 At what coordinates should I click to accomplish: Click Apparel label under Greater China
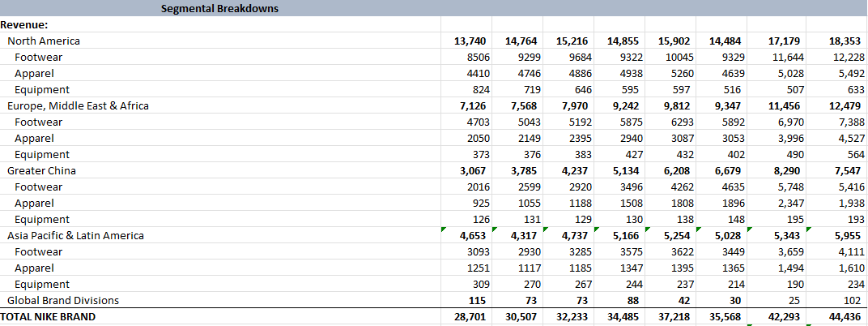click(x=34, y=203)
